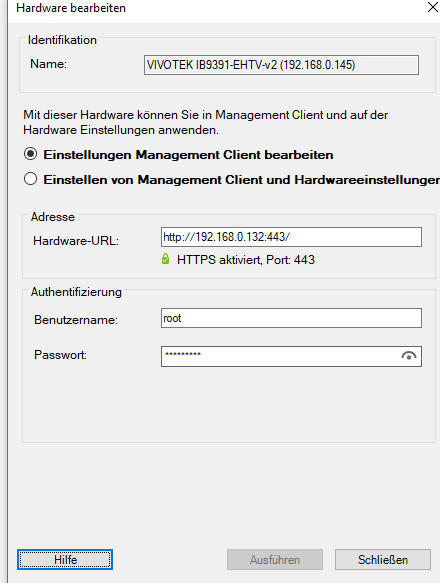Close the Hardware bearbeiten dialog with X
This screenshot has width=440, height=583.
(x=433, y=7)
